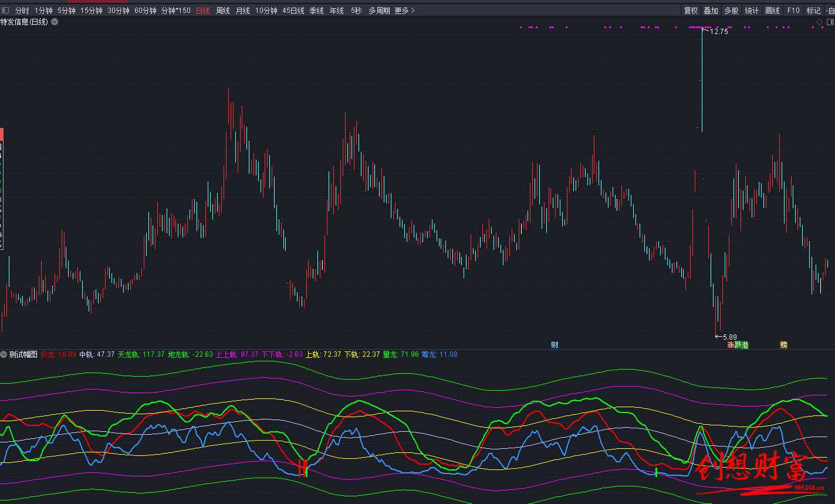
Task: Switch to 周线 weekly chart
Action: pyautogui.click(x=222, y=11)
